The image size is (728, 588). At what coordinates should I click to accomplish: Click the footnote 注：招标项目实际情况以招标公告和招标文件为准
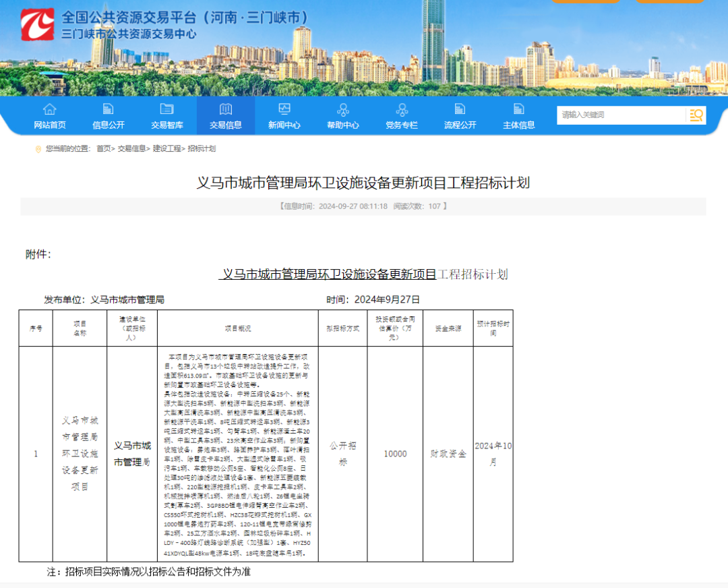tap(148, 572)
